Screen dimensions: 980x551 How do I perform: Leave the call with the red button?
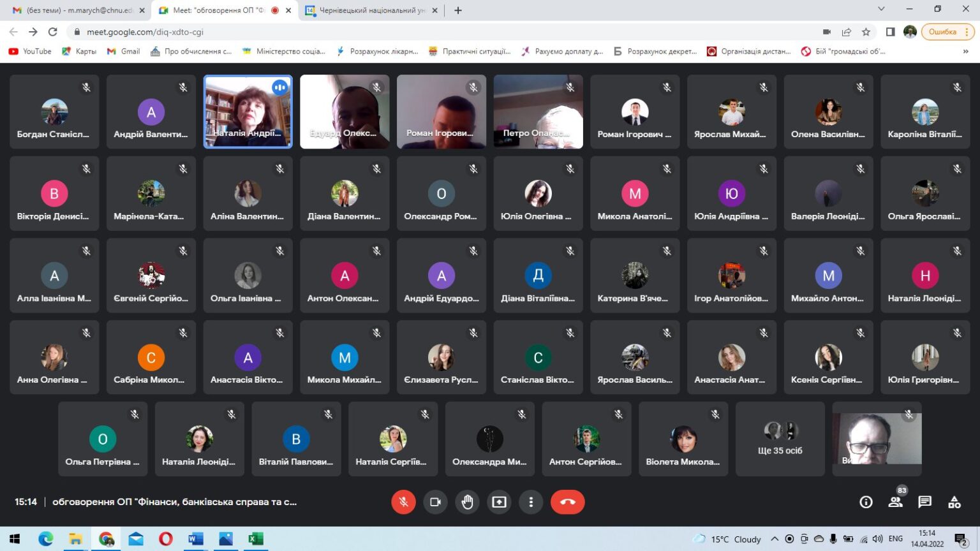567,502
